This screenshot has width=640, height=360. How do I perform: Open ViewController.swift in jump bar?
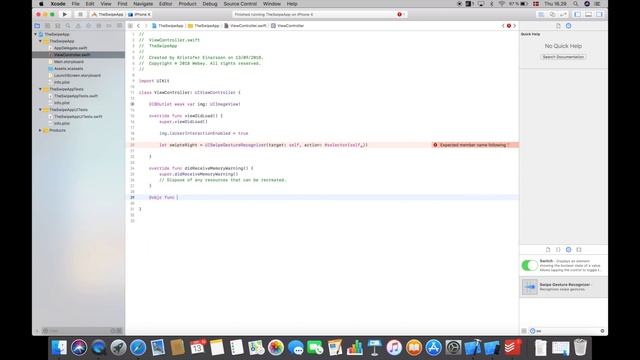point(245,26)
